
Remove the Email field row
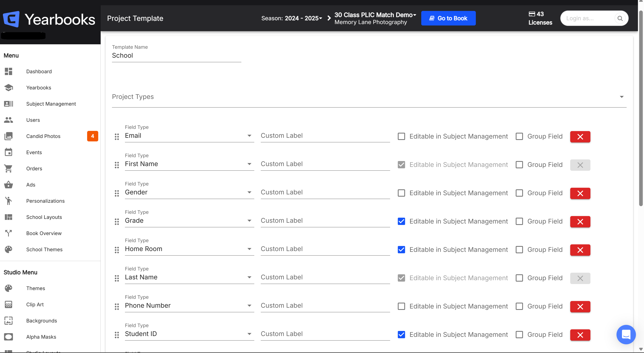pyautogui.click(x=580, y=137)
